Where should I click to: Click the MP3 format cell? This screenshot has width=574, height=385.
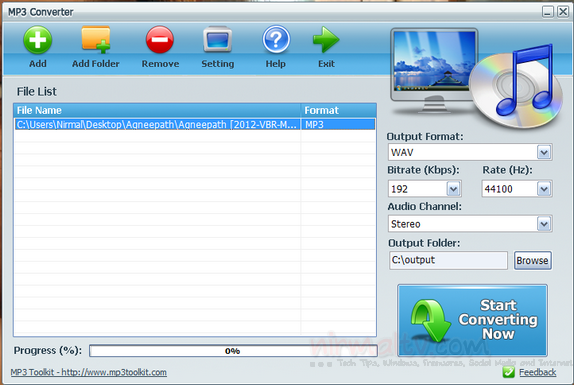pos(338,124)
